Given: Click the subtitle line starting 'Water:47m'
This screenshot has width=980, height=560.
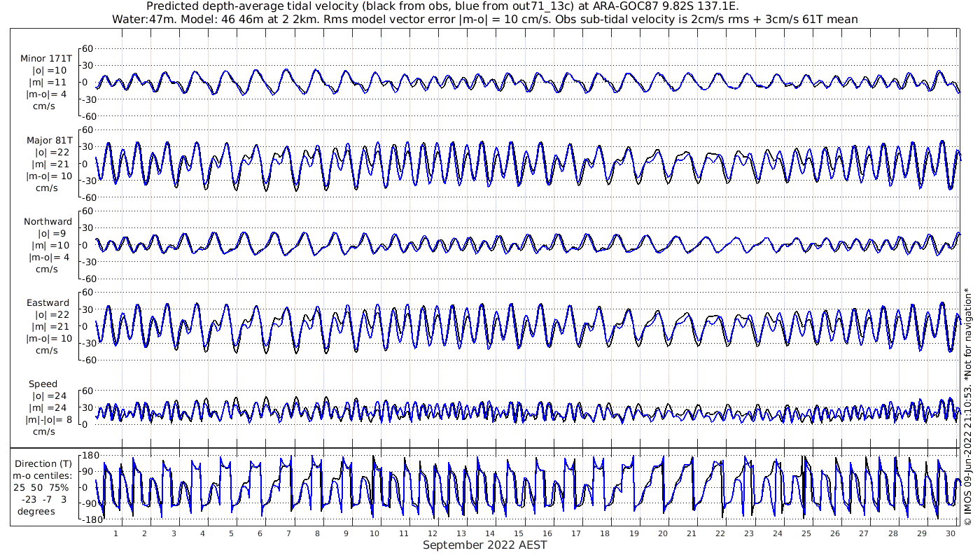Looking at the screenshot, I should pyautogui.click(x=484, y=19).
